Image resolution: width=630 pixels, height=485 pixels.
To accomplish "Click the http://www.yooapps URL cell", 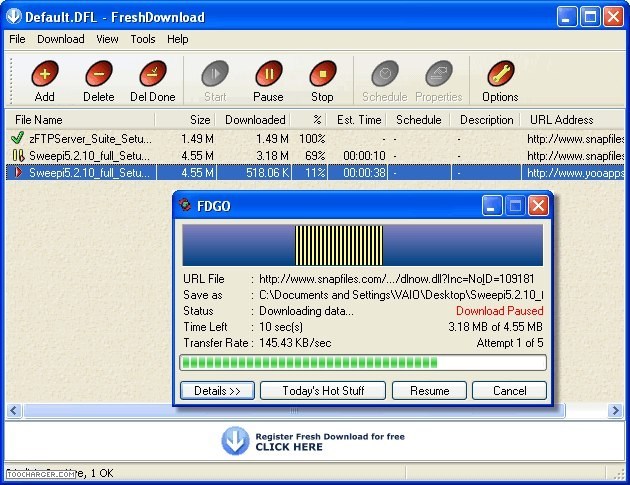I will [x=575, y=173].
